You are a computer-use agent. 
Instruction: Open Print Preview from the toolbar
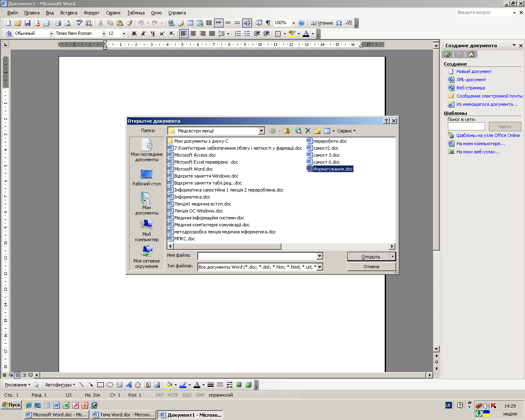click(68, 23)
